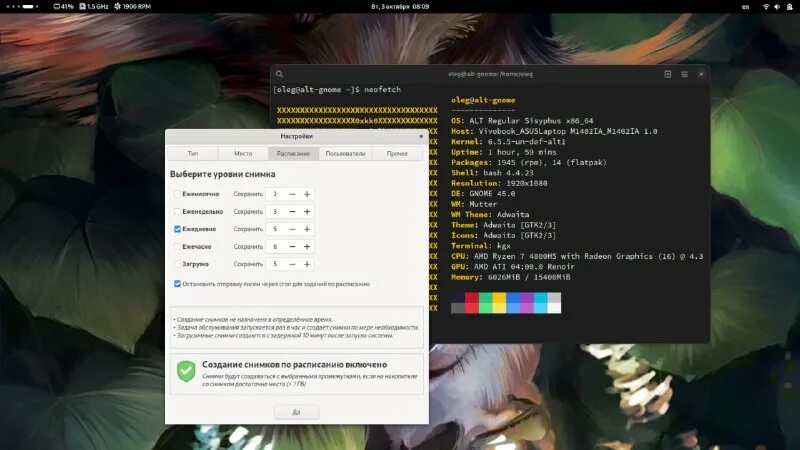Viewport: 800px width, 450px height.
Task: Click the yellow color block in neofetch
Action: (x=499, y=303)
